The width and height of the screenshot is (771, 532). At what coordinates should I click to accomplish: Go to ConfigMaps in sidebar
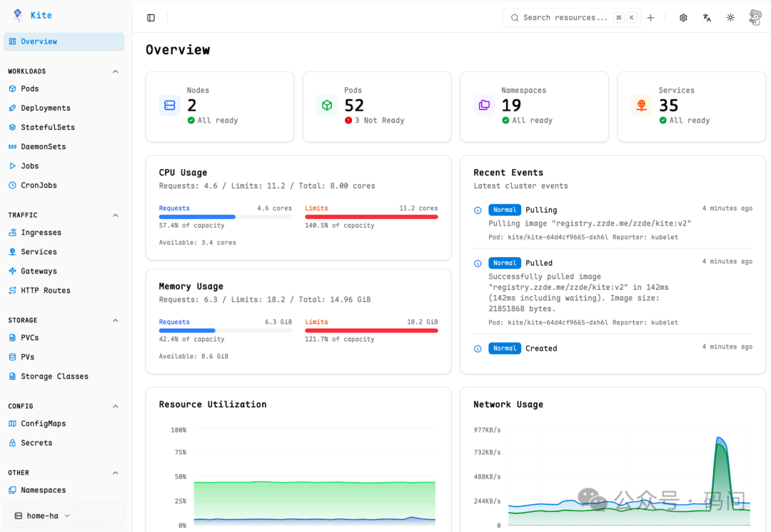(x=43, y=423)
